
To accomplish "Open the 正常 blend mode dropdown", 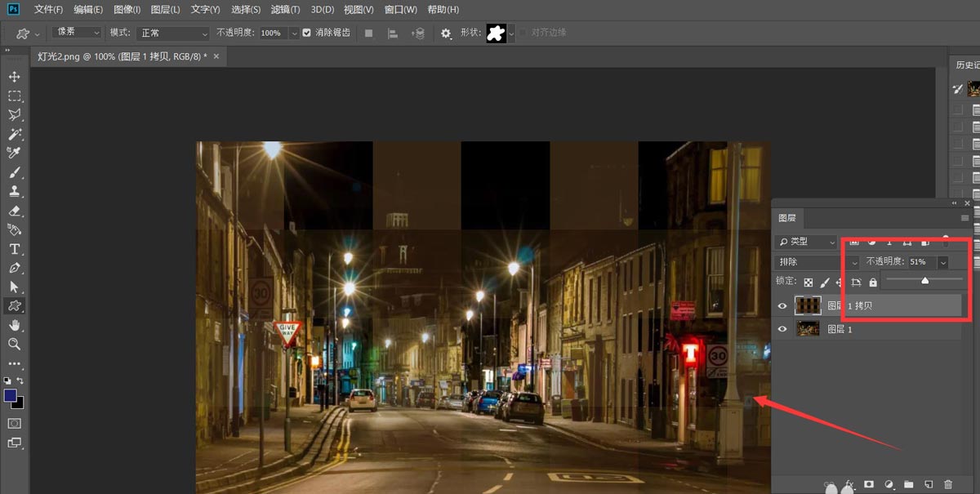I will point(173,33).
